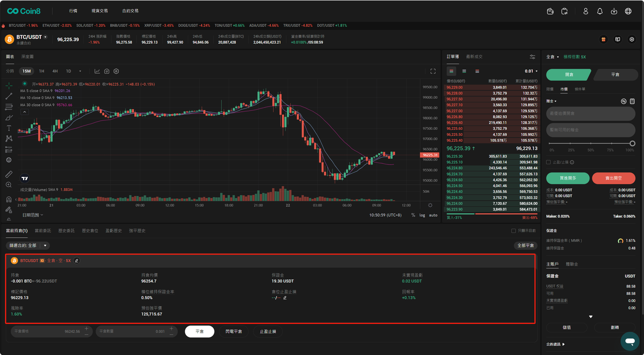Open the 篩選合約 filter dropdown
The width and height of the screenshot is (644, 355).
coord(28,245)
